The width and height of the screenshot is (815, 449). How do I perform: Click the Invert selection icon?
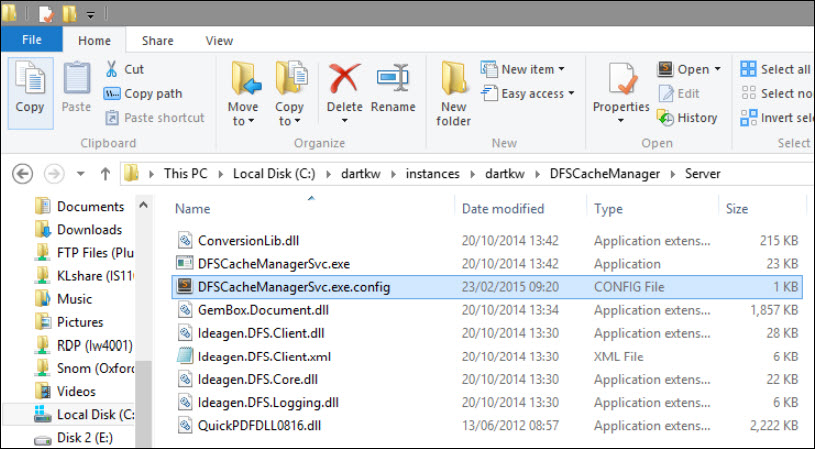pyautogui.click(x=748, y=117)
